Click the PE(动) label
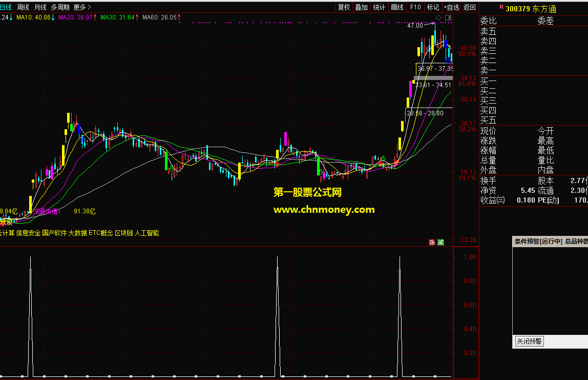Viewport: 588px width, 380px height. [x=548, y=200]
